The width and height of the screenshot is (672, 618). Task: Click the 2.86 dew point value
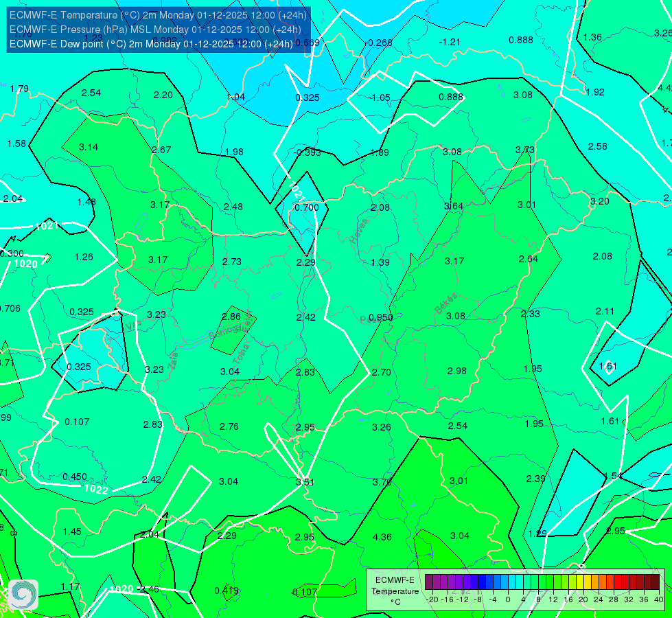pyautogui.click(x=231, y=317)
